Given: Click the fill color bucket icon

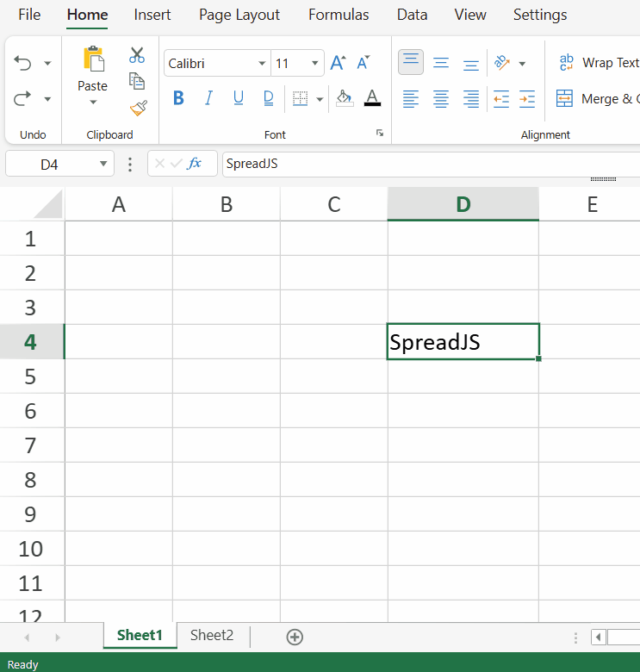Looking at the screenshot, I should 345,98.
